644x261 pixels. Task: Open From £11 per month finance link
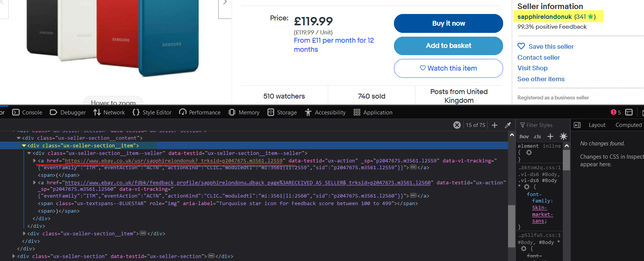coord(334,45)
